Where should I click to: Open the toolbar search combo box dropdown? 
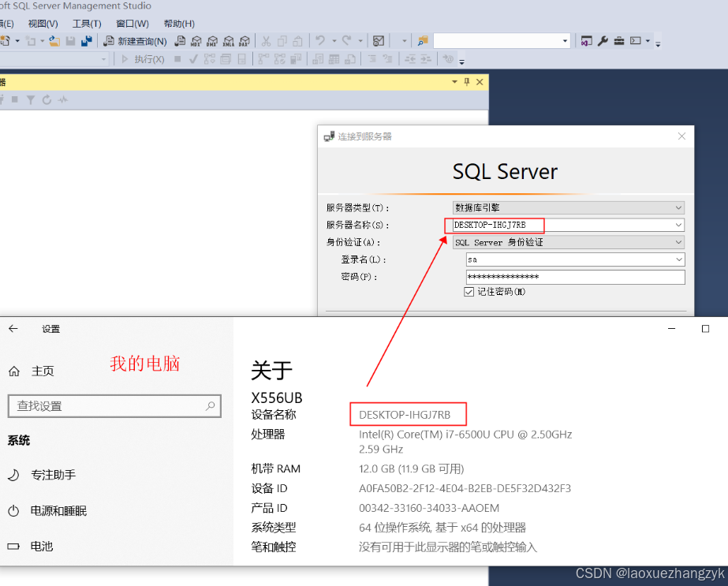(565, 41)
